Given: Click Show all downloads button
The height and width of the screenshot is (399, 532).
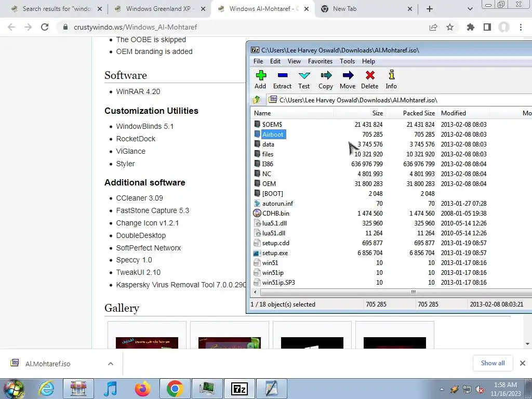Looking at the screenshot, I should pos(493,363).
